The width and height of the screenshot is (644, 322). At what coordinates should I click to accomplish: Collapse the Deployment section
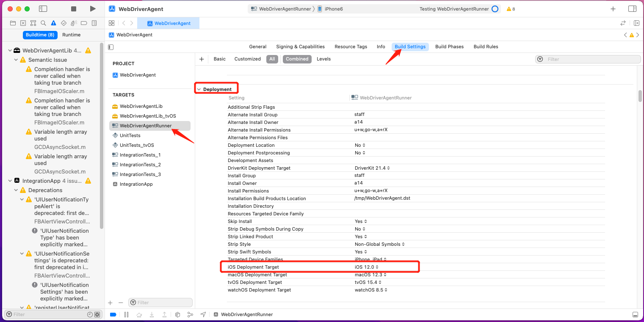coord(199,90)
